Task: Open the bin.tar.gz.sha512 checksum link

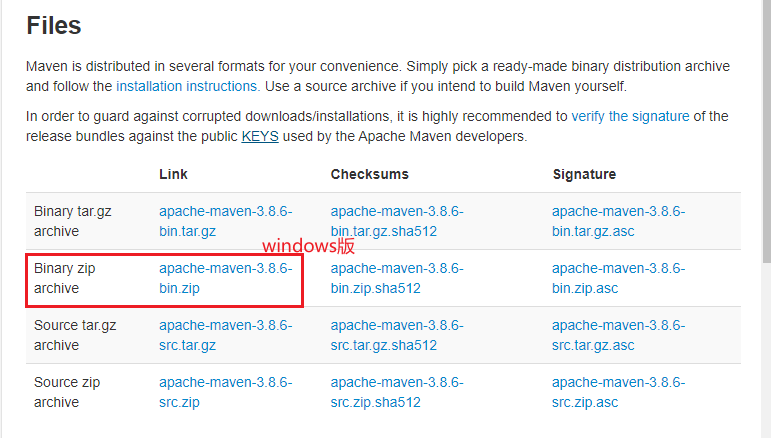Action: (x=397, y=221)
